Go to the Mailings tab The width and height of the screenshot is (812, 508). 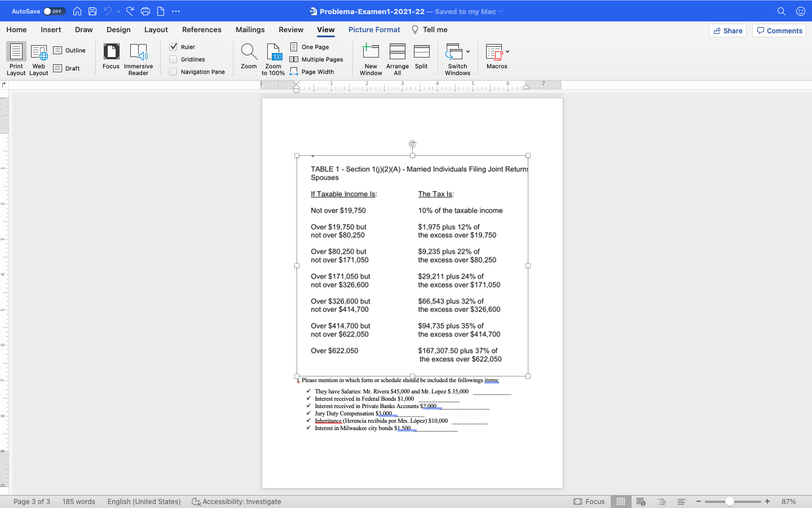(250, 29)
